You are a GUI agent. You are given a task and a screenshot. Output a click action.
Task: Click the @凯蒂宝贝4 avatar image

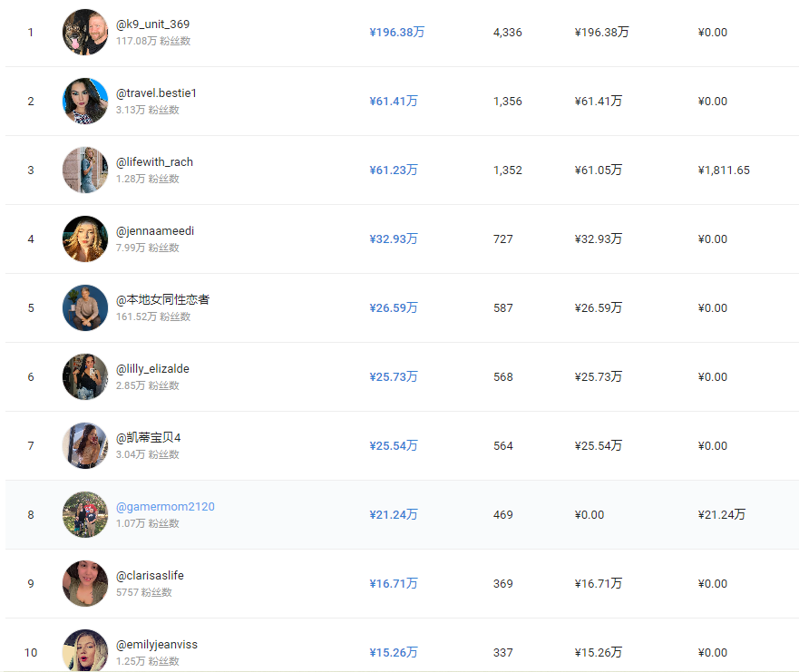(x=85, y=446)
